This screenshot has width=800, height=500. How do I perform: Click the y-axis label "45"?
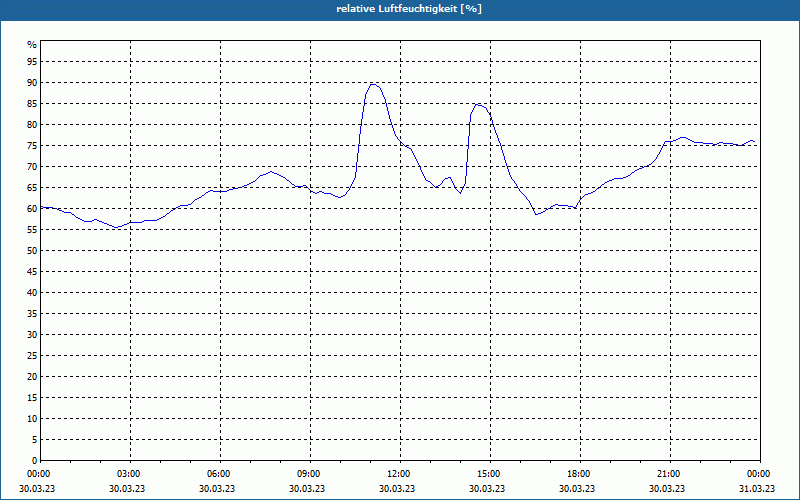pos(32,272)
